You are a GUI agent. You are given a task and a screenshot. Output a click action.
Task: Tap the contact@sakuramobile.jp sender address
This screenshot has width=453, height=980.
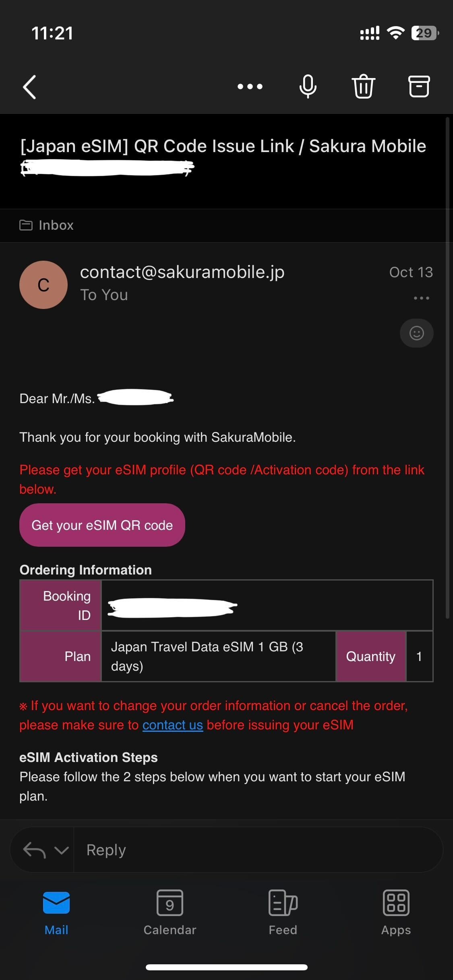(x=182, y=272)
